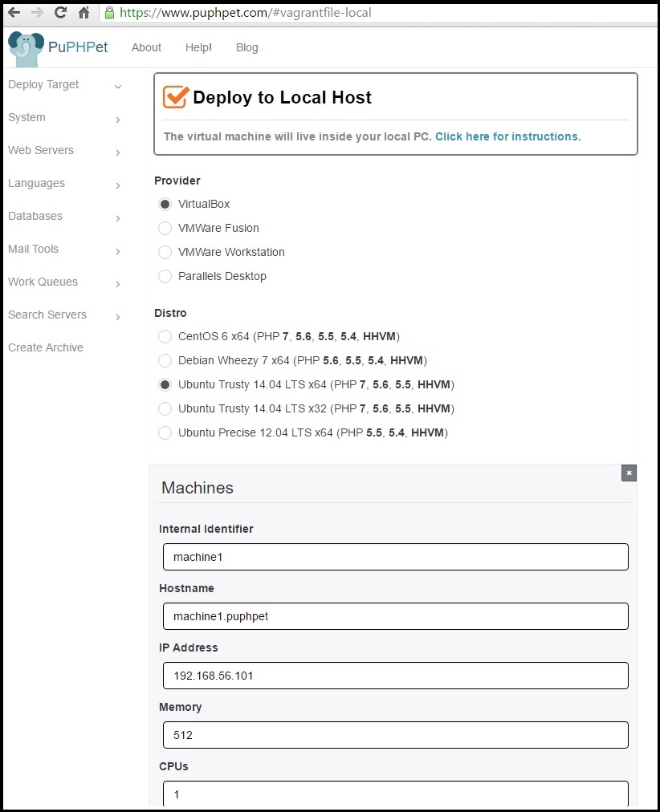Select the VirtualBox provider
This screenshot has height=812, width=660.
[165, 204]
